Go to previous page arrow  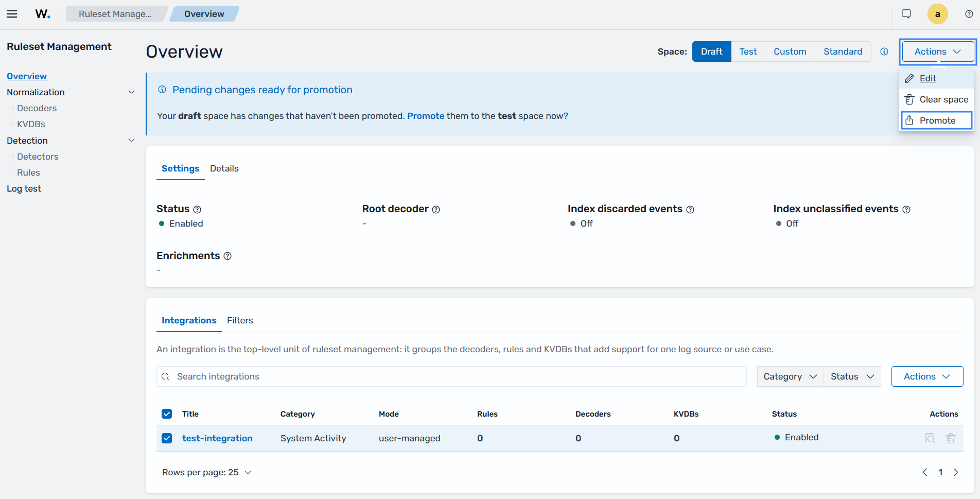pyautogui.click(x=925, y=472)
